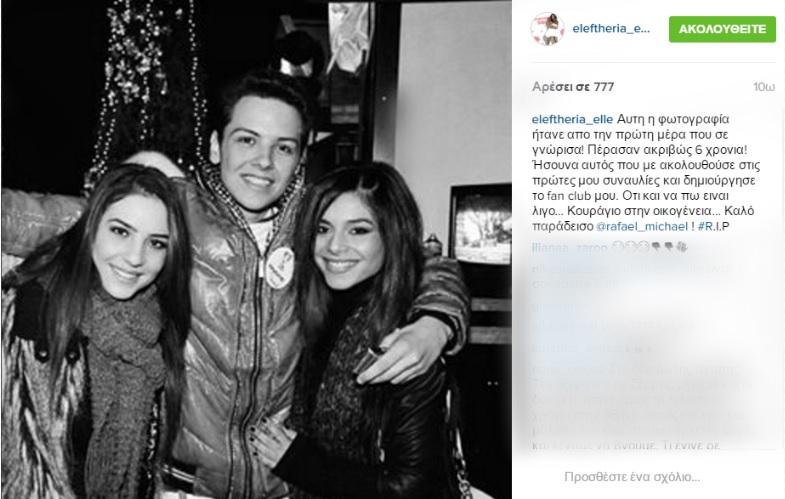The width and height of the screenshot is (785, 499).
Task: Open the round profile picture avatar
Action: 547,29
